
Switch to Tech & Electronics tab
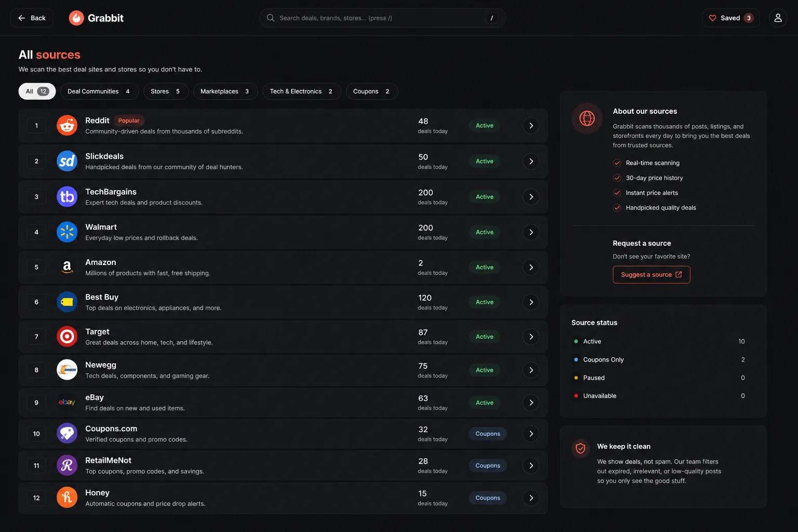[302, 91]
